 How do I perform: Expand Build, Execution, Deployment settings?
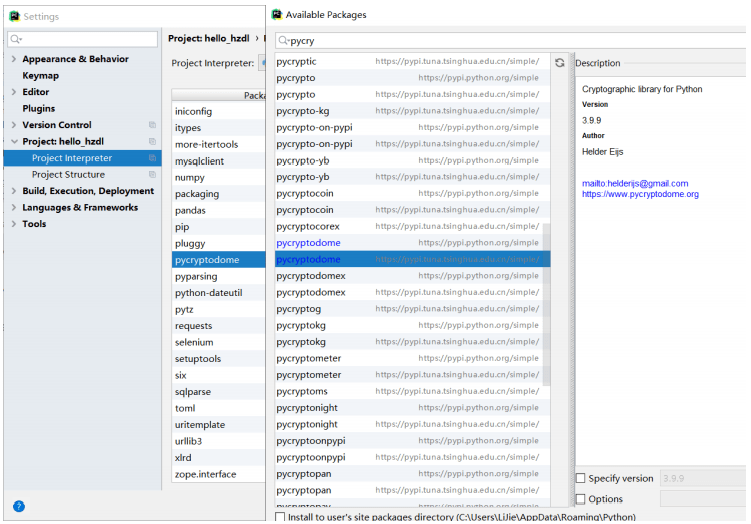[13, 191]
